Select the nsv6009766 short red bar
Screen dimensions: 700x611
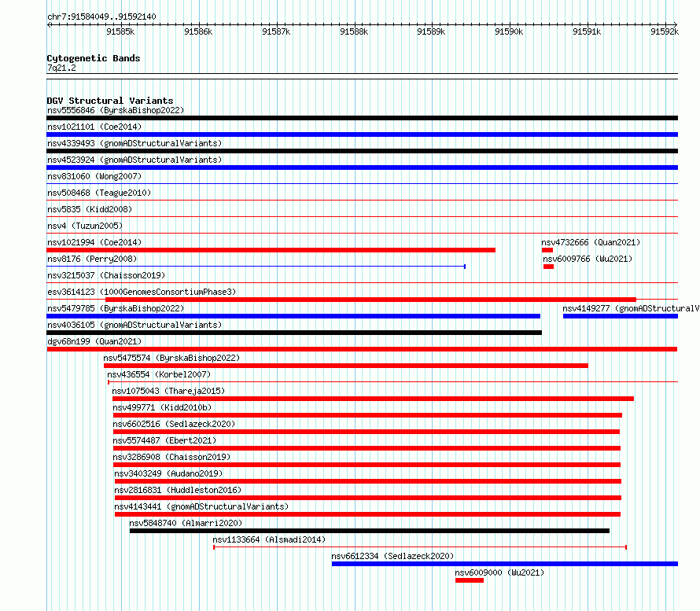549,267
